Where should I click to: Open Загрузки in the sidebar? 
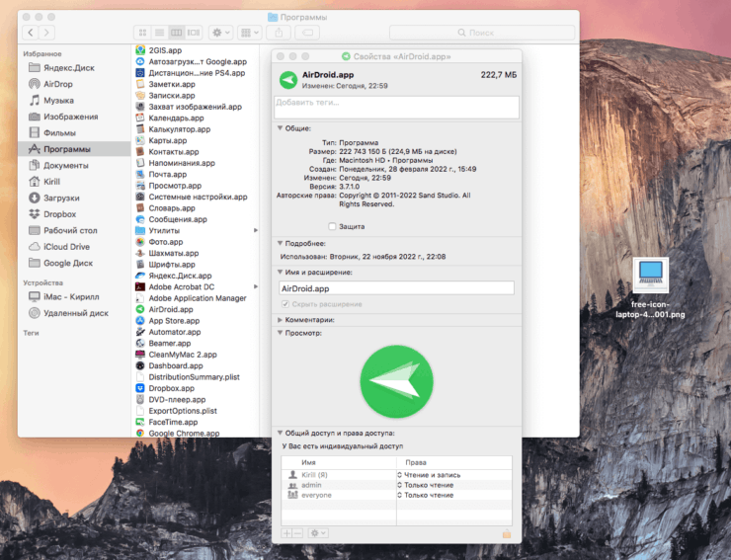(61, 199)
